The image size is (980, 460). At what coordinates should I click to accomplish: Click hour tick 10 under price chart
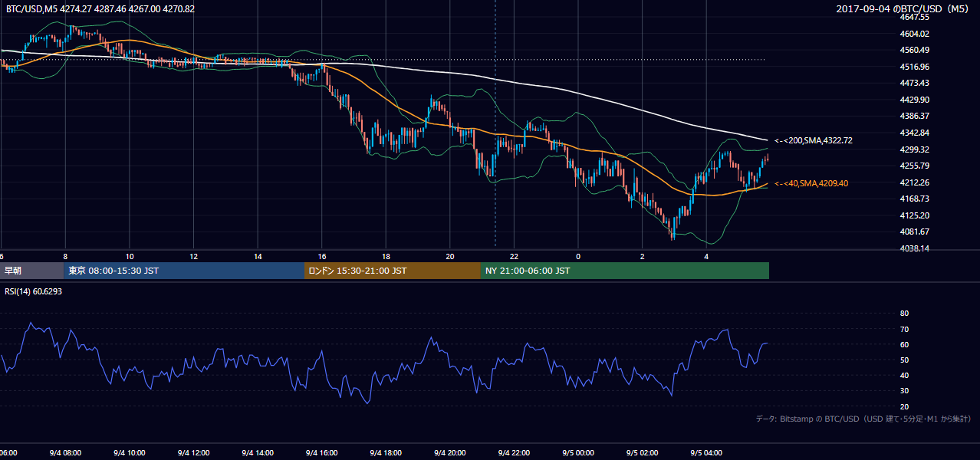[x=130, y=257]
